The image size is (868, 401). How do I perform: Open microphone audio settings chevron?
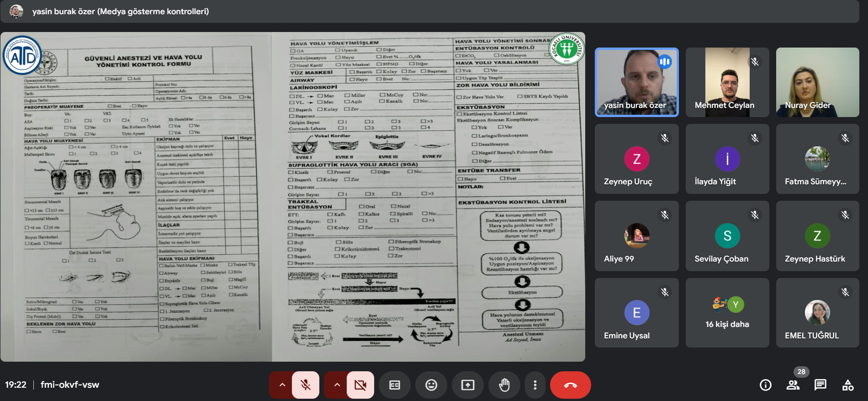coord(282,385)
